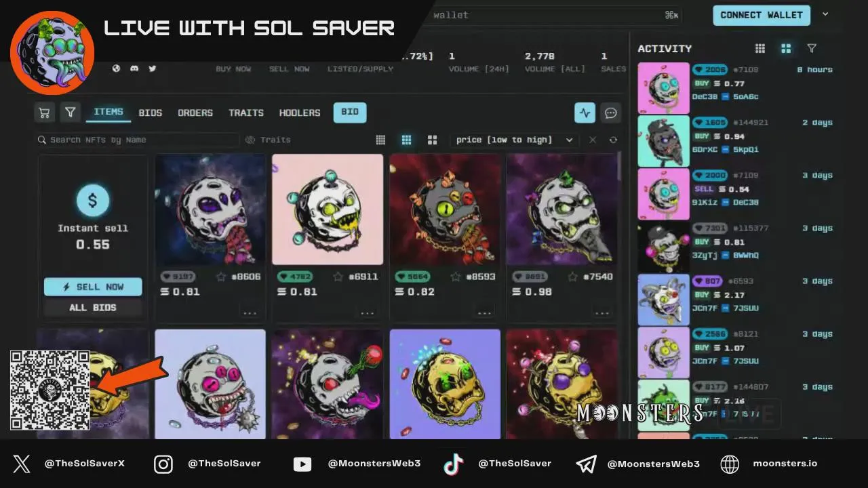Favorite NFT #8606 with its star

pos(221,277)
